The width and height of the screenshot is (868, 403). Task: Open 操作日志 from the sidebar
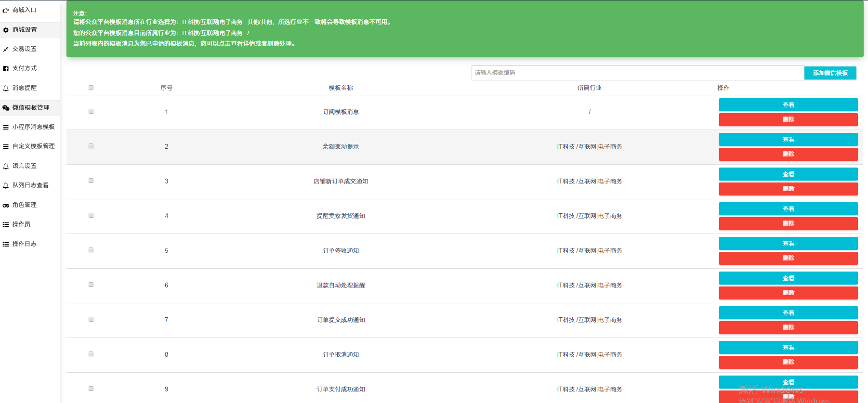click(25, 244)
